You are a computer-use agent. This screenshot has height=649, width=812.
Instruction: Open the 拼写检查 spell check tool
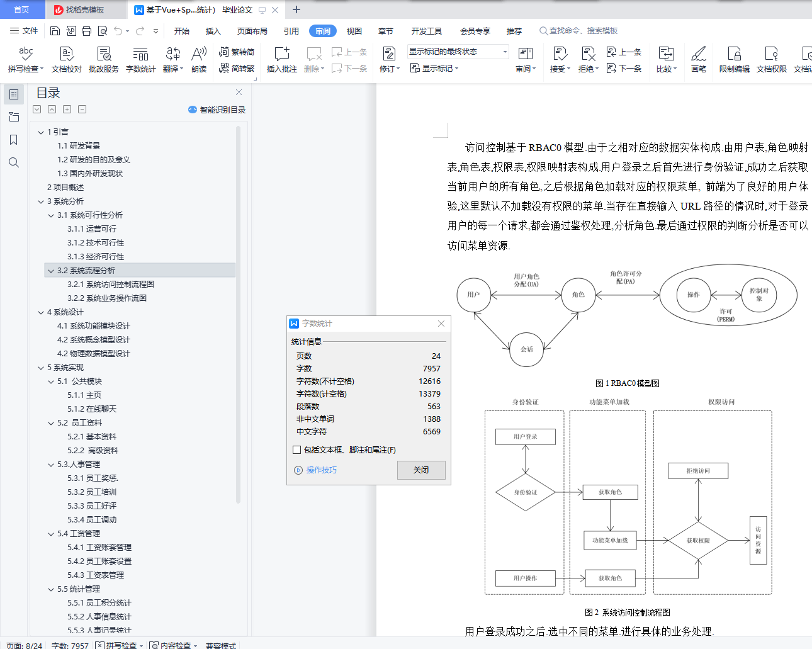26,60
